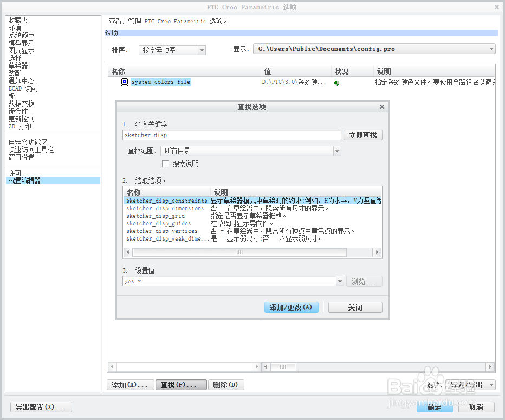Click the 状况 column header

(352, 72)
